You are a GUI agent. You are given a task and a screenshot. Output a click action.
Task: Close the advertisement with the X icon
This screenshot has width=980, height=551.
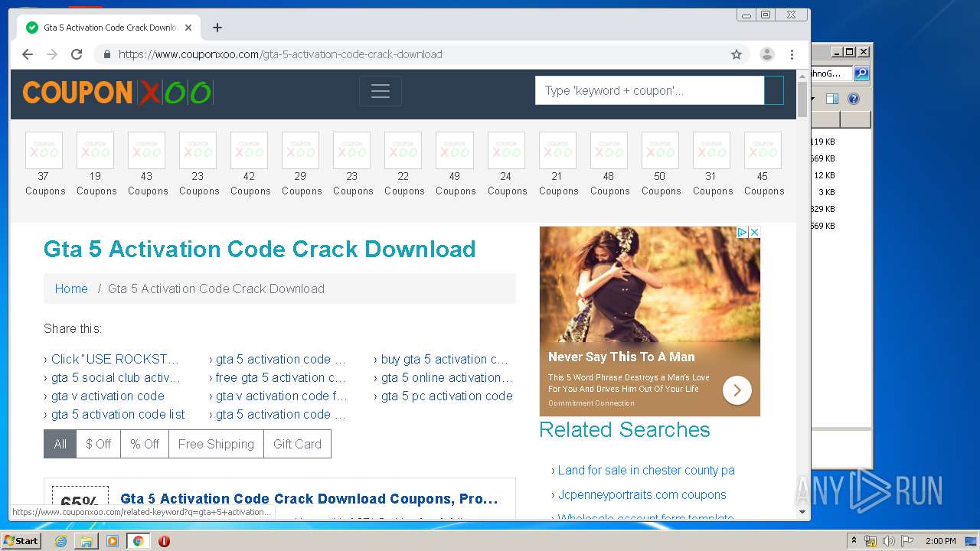pyautogui.click(x=754, y=232)
